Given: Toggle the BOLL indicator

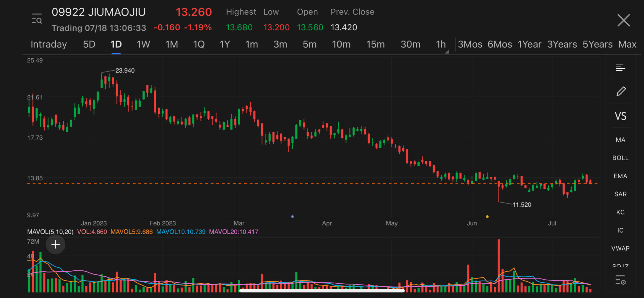Looking at the screenshot, I should tap(620, 158).
